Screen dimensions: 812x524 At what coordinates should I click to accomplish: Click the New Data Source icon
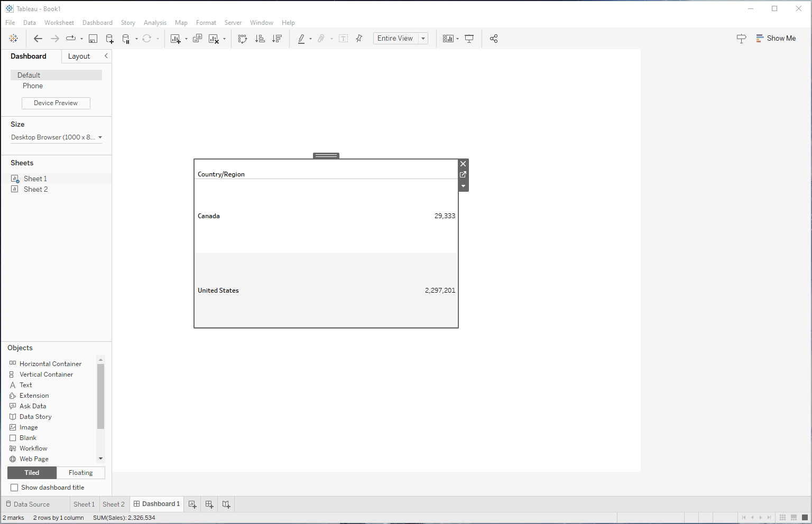coord(109,39)
